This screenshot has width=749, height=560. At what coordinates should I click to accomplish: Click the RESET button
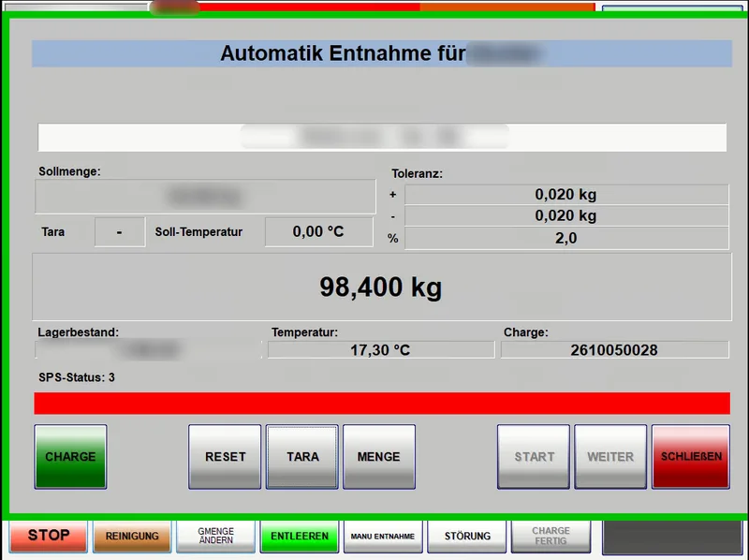pos(225,456)
